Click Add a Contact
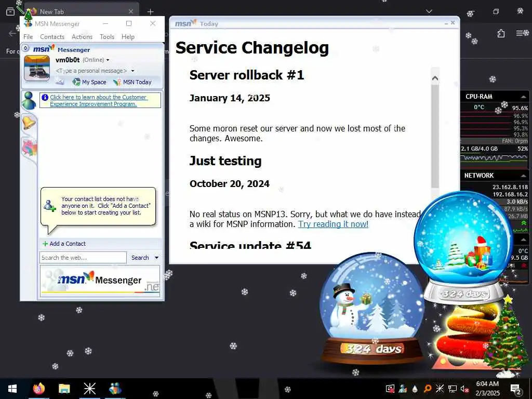The height and width of the screenshot is (399, 532). tap(64, 244)
